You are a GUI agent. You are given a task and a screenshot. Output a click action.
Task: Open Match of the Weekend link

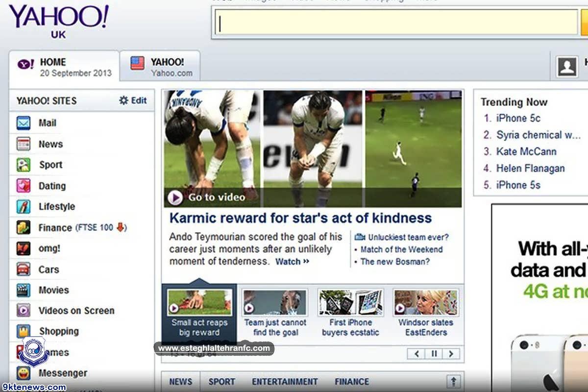click(x=401, y=249)
